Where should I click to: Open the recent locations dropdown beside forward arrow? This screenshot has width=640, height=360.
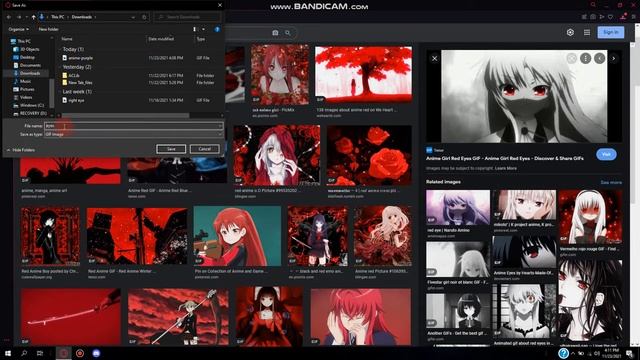27,17
